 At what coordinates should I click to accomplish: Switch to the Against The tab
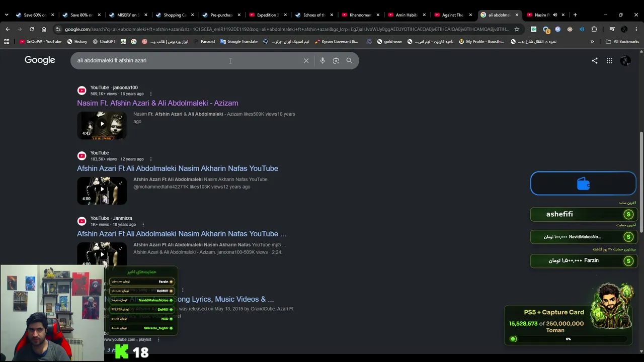(452, 15)
